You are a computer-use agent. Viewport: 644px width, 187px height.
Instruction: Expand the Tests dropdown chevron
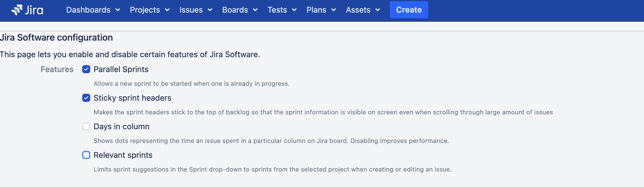click(294, 10)
